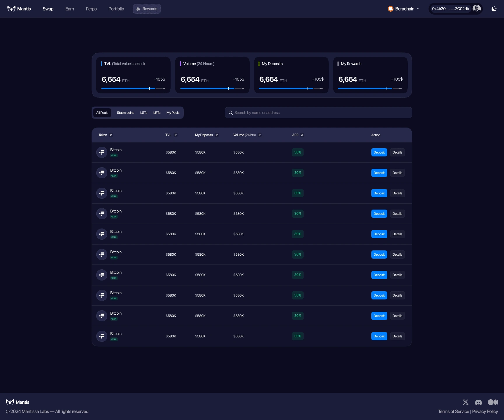Open the Medium footer icon
Image resolution: width=504 pixels, height=420 pixels.
point(493,402)
